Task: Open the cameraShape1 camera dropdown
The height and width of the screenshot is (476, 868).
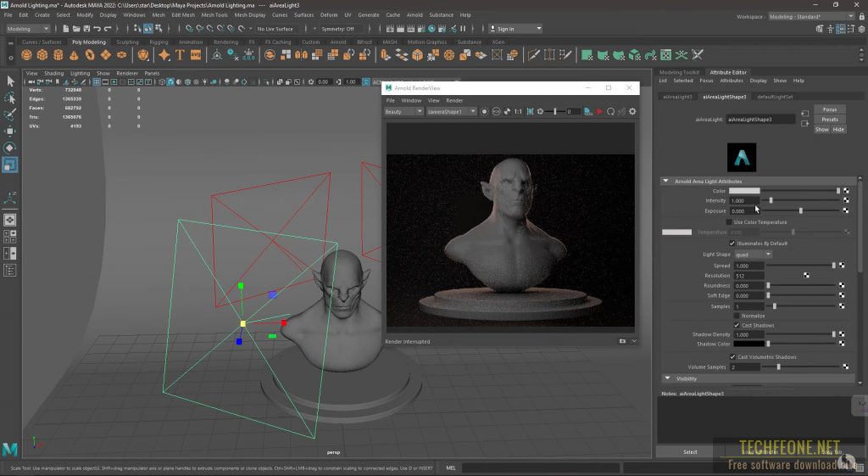Action: (x=451, y=111)
